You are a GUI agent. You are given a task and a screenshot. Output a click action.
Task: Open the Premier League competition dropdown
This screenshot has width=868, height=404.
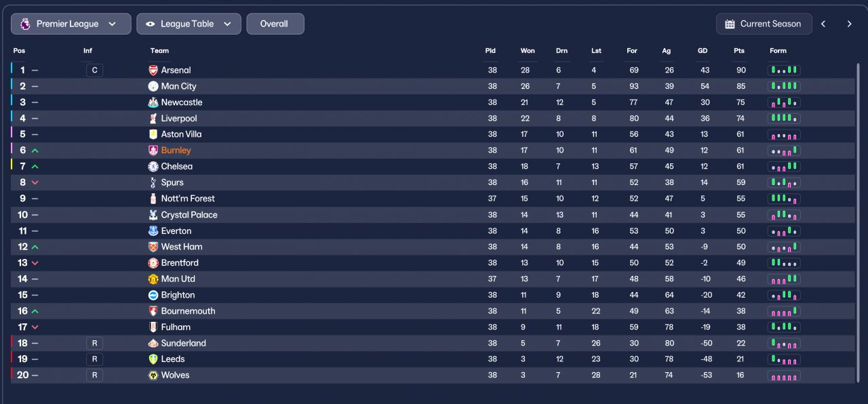pos(71,24)
